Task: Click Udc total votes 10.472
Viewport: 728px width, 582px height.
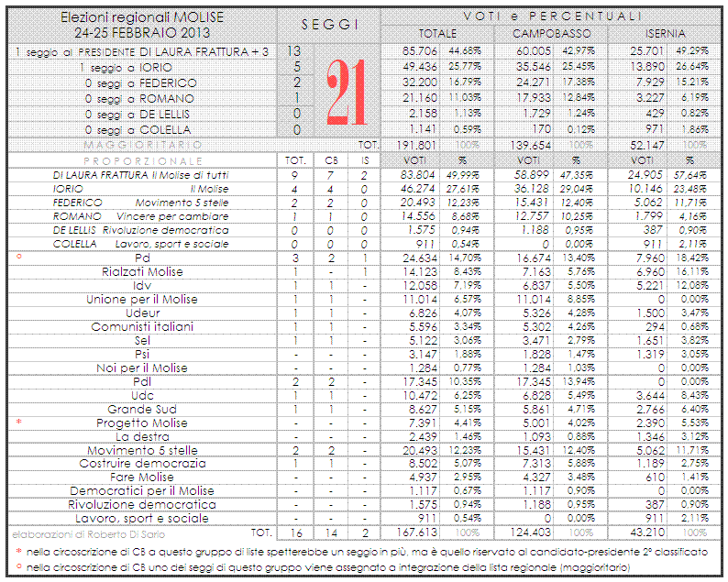Action: [x=420, y=396]
